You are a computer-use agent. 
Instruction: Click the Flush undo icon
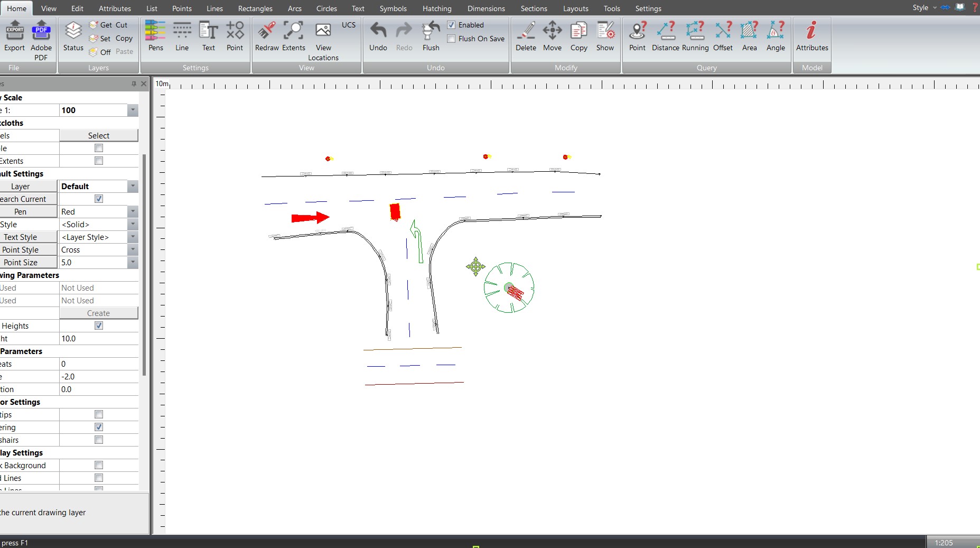coord(431,31)
